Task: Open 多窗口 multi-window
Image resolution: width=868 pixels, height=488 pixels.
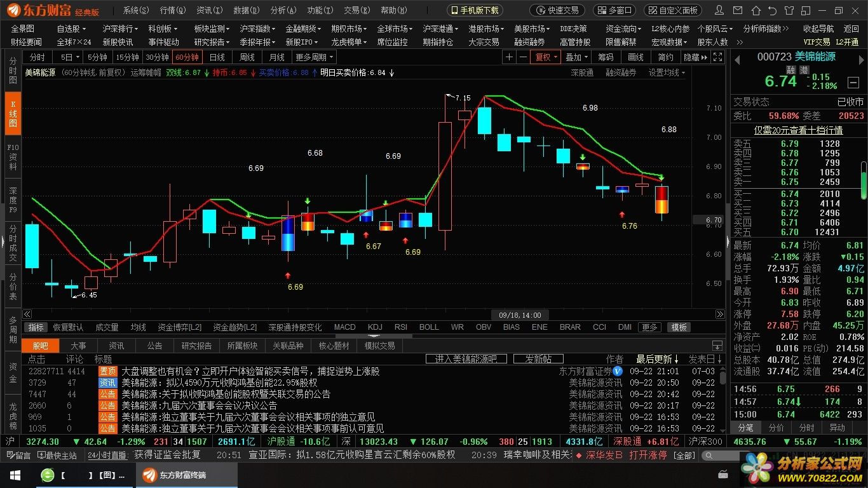Action: click(x=614, y=10)
